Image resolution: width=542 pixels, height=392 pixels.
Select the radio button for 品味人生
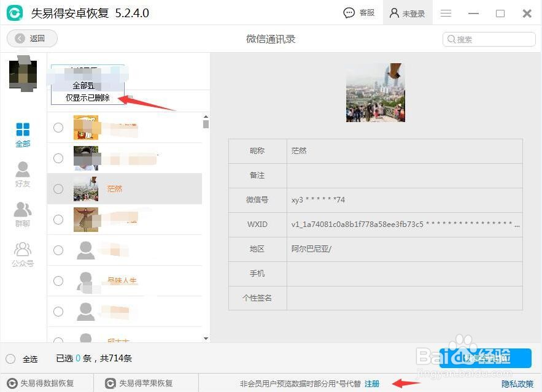point(58,281)
